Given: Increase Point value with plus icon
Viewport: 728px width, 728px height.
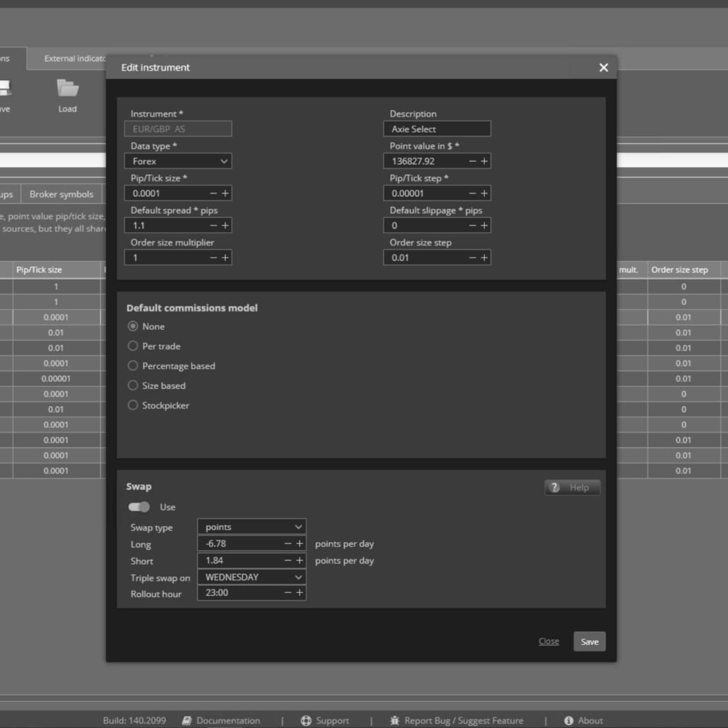Looking at the screenshot, I should coord(484,161).
